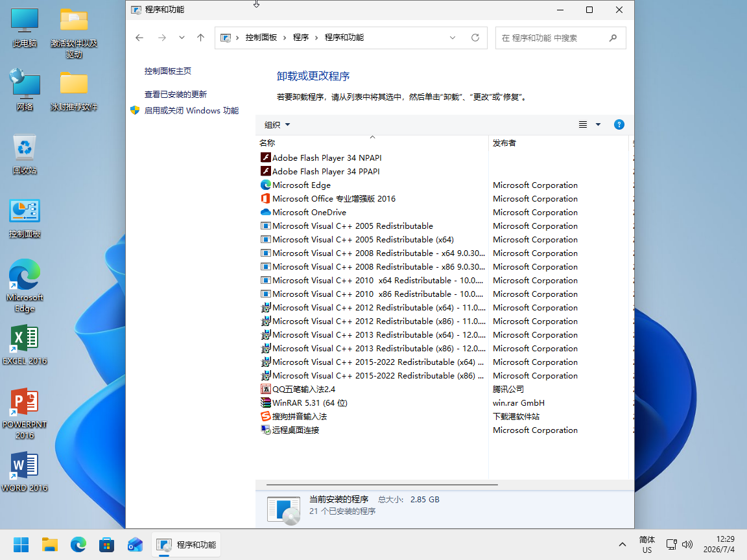This screenshot has height=560, width=747.
Task: Open the view options dropdown arrow
Action: click(598, 124)
